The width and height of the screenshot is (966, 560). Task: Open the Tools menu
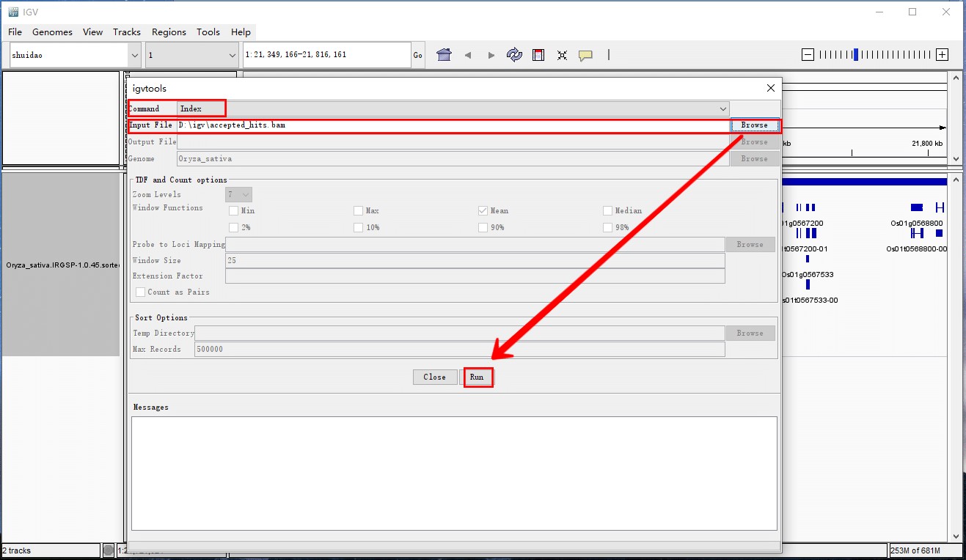[208, 32]
